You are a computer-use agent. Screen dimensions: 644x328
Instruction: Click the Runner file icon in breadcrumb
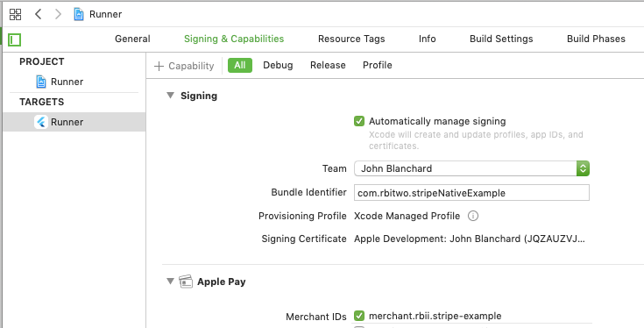pyautogui.click(x=79, y=14)
